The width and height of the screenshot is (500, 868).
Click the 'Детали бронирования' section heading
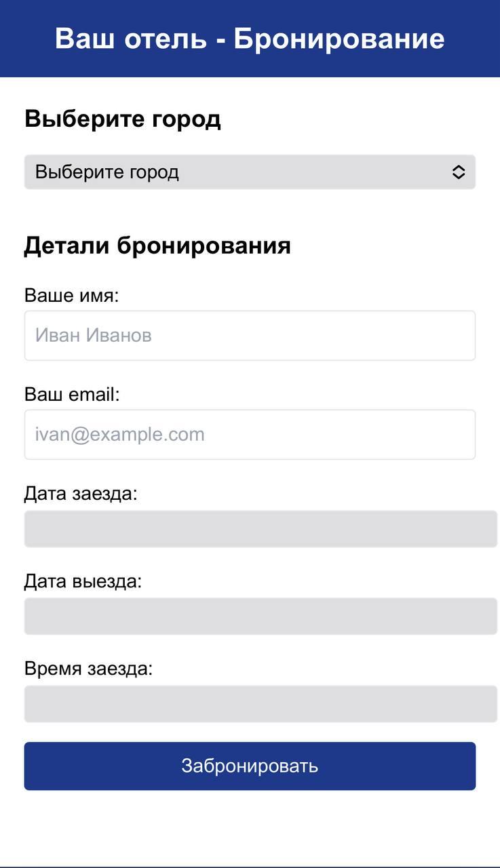(x=157, y=245)
